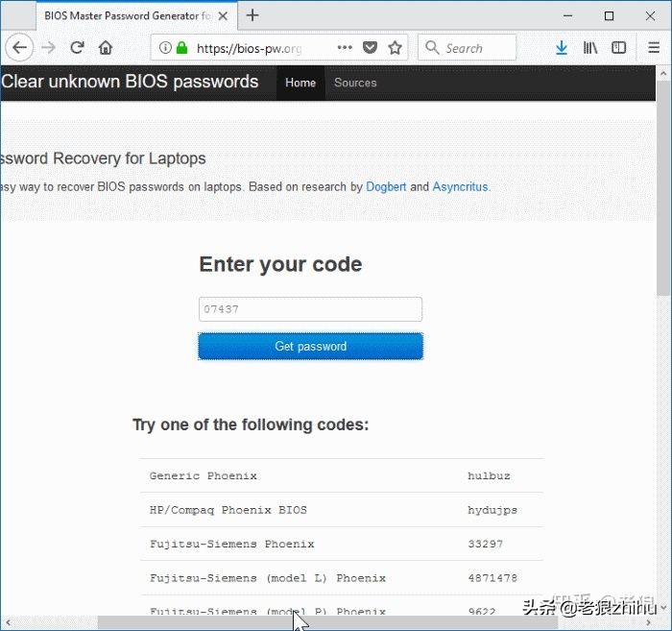Click the scroll right arrow at bottom

click(x=648, y=622)
